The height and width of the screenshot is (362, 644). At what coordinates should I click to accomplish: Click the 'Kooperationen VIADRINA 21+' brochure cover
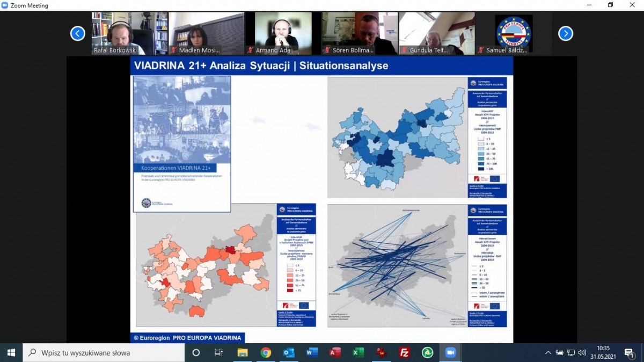point(182,144)
